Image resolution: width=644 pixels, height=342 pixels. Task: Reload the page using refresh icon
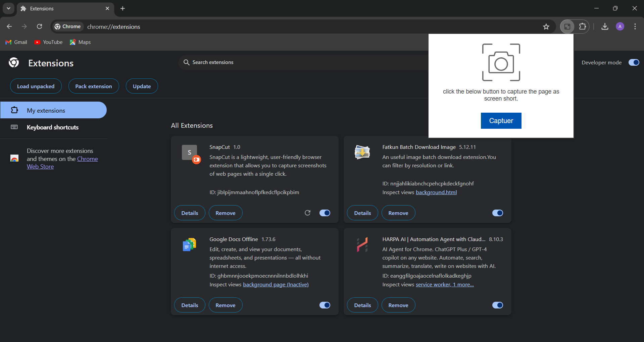click(x=39, y=26)
